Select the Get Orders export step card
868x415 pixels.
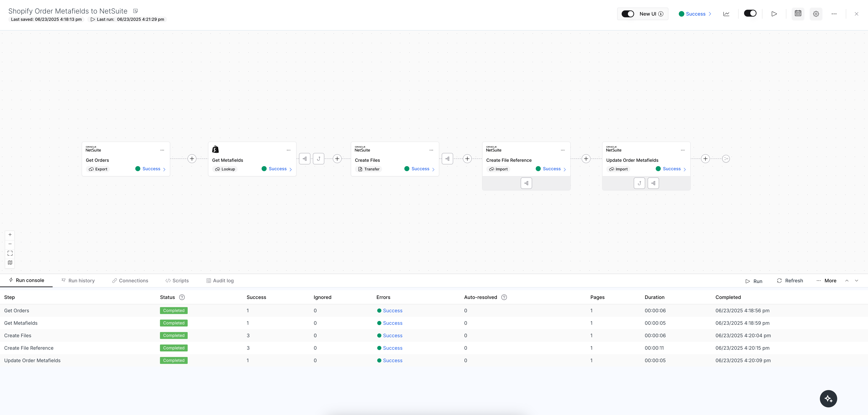coord(126,159)
